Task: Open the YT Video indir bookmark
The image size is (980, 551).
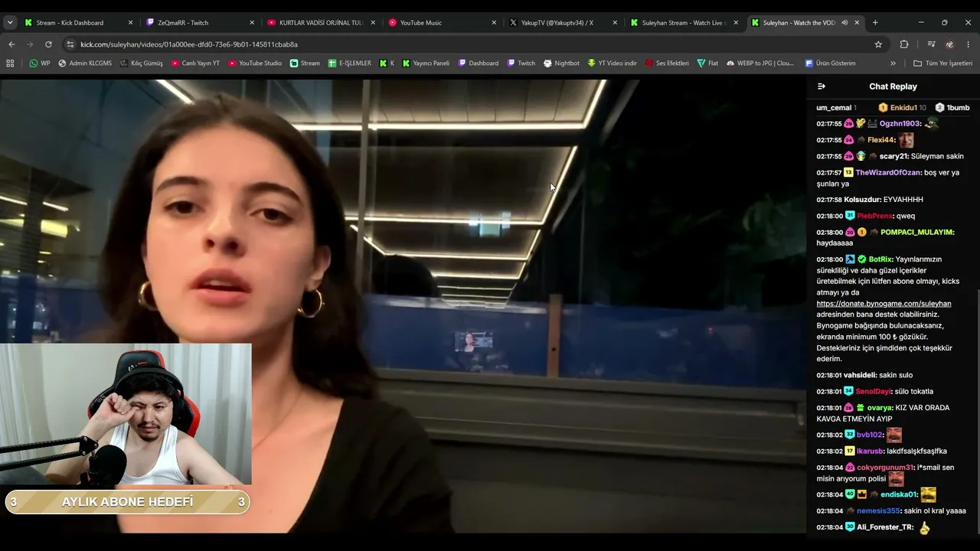Action: pyautogui.click(x=612, y=64)
